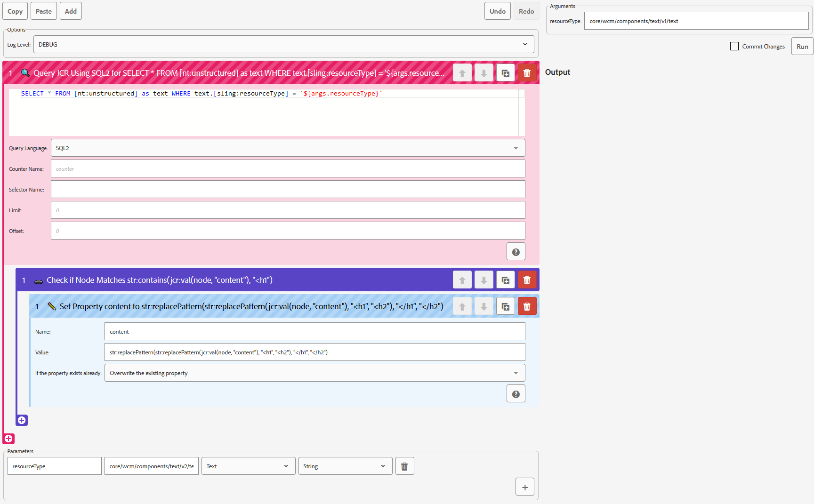Add a new parameter with plus button

point(525,487)
